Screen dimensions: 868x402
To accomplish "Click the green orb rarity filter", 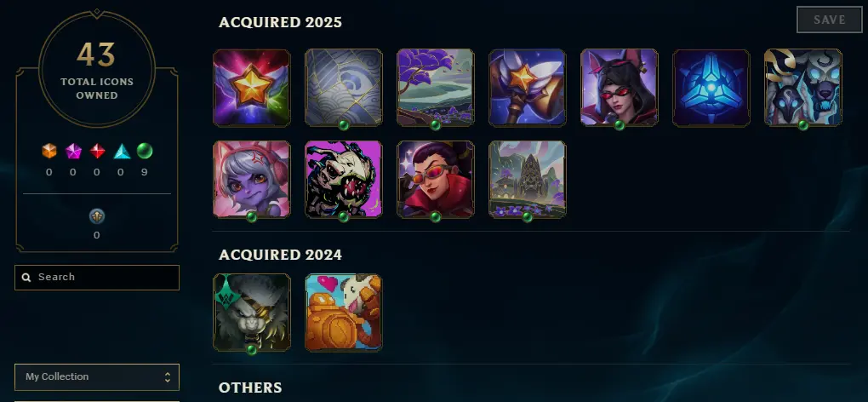I will pos(145,151).
